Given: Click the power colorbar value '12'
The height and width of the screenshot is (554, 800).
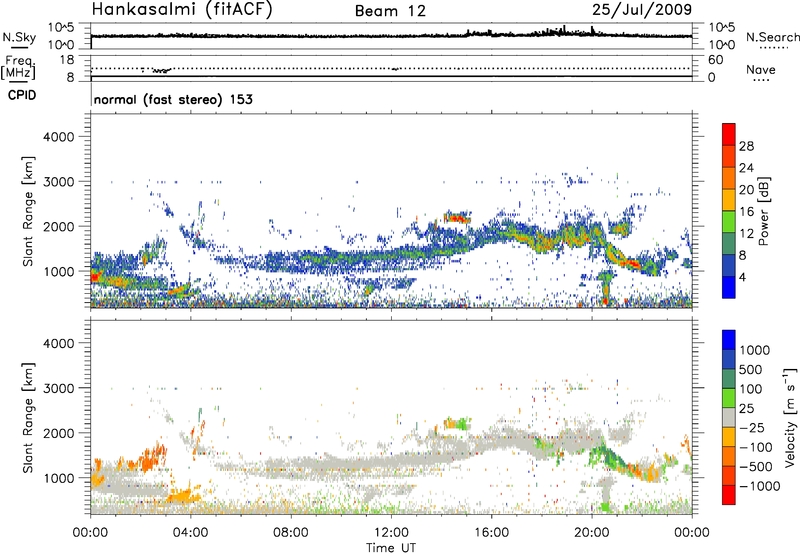Looking at the screenshot, I should coord(746,234).
